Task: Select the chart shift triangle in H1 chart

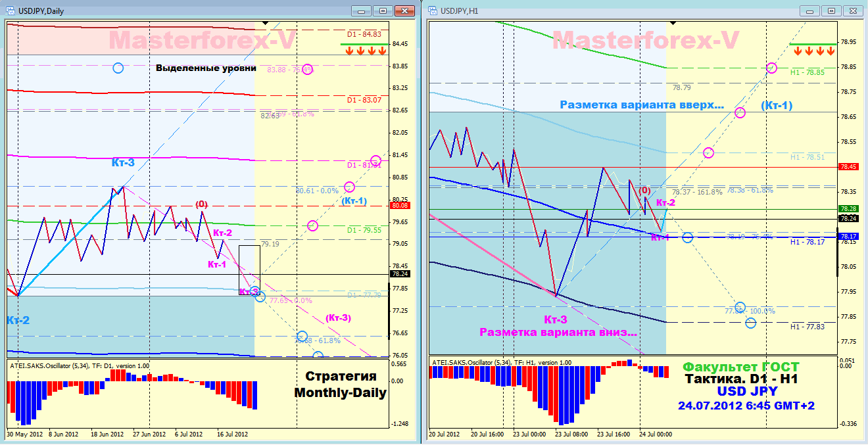Action: [x=671, y=23]
